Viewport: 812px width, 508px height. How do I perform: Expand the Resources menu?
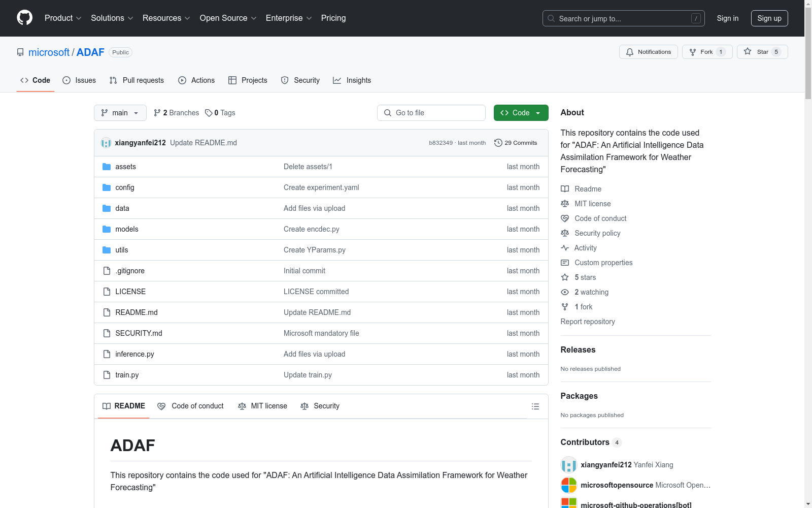click(166, 18)
